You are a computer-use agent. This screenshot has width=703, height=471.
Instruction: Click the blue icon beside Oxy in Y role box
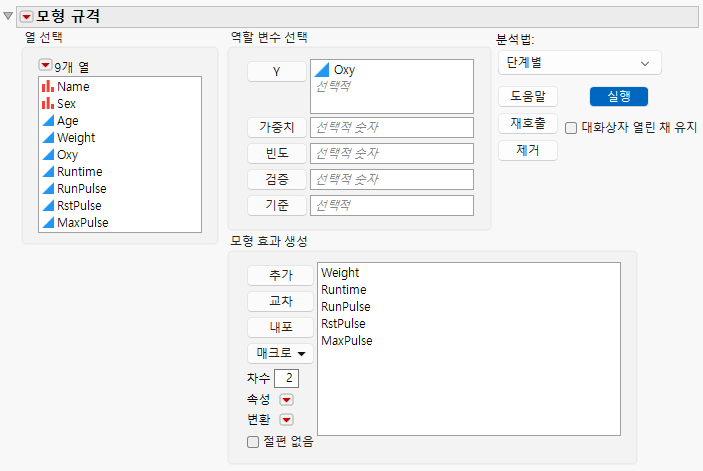point(322,70)
